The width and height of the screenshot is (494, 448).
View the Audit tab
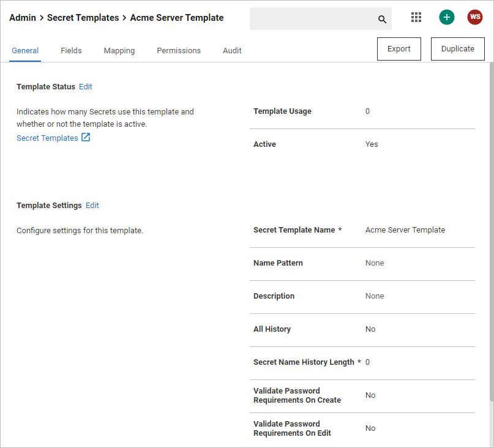tap(232, 51)
